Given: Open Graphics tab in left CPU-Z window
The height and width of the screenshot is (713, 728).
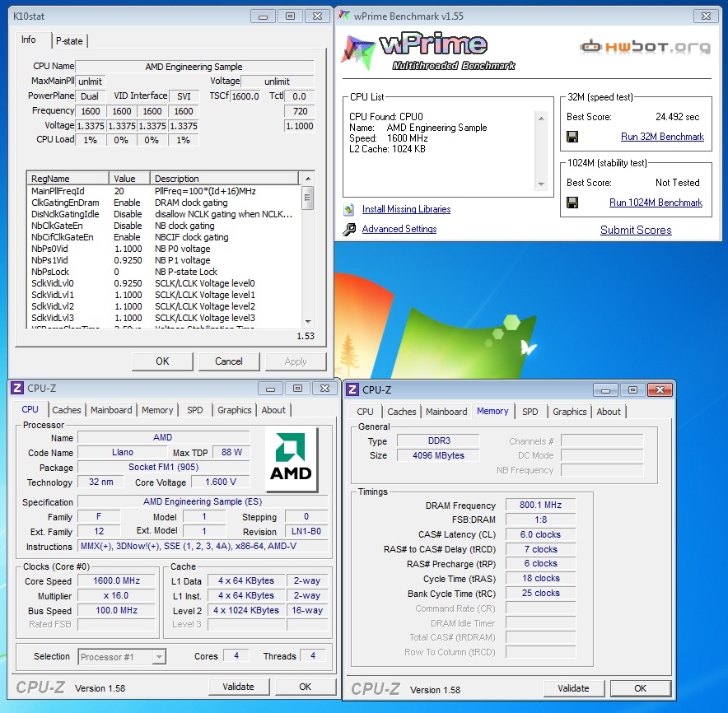Looking at the screenshot, I should coord(235,410).
